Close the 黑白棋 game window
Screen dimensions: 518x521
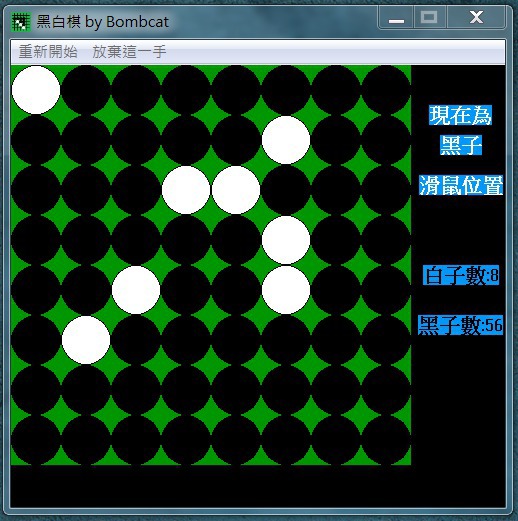point(476,18)
